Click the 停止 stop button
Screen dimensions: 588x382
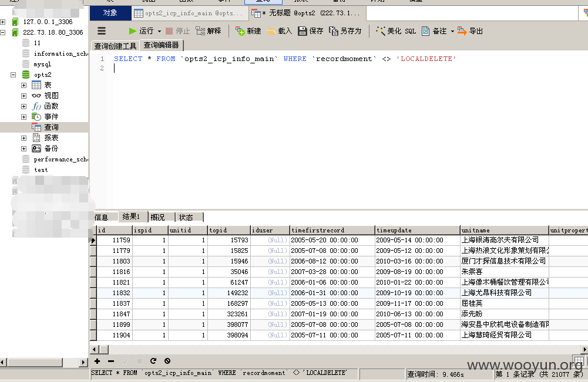(178, 31)
